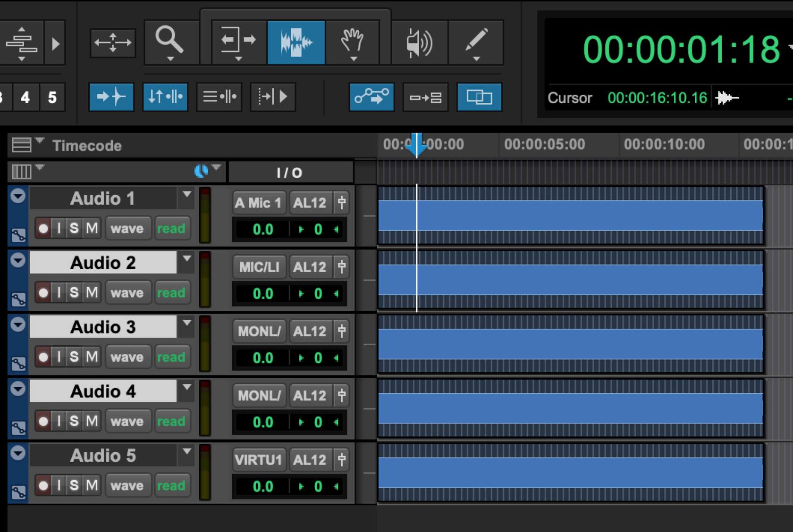Solo the Audio 3 track
The image size is (793, 532).
pos(74,357)
